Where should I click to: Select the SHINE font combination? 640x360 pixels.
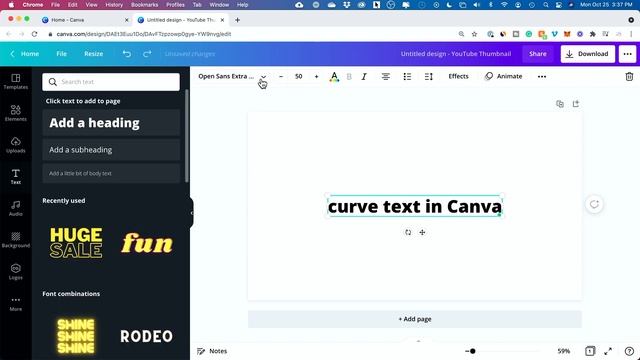76,336
